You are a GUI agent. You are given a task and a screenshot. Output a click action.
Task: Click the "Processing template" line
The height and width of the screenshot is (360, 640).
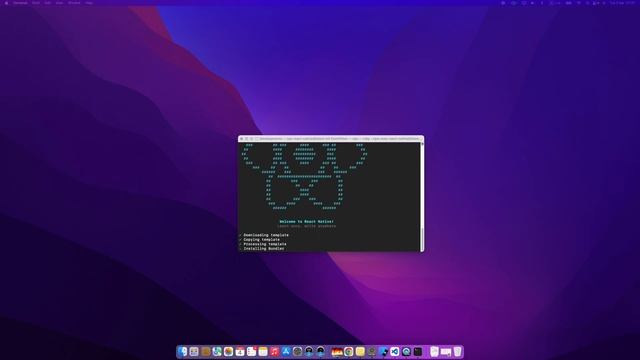pyautogui.click(x=265, y=244)
